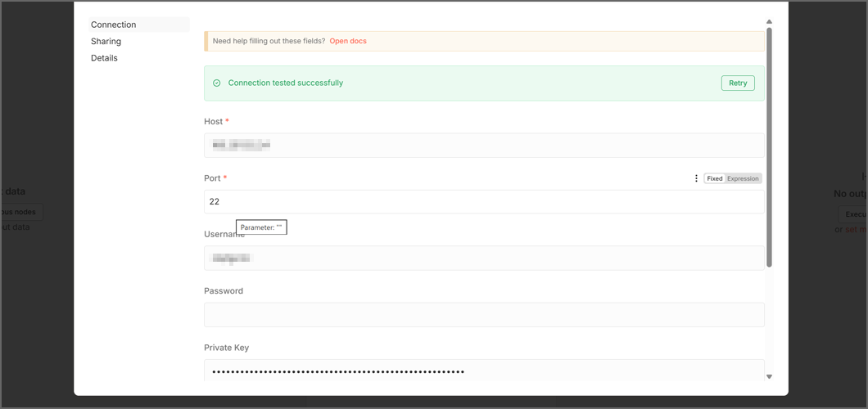Switch the Port field to Fixed mode
Image resolution: width=868 pixels, height=409 pixels.
point(714,178)
